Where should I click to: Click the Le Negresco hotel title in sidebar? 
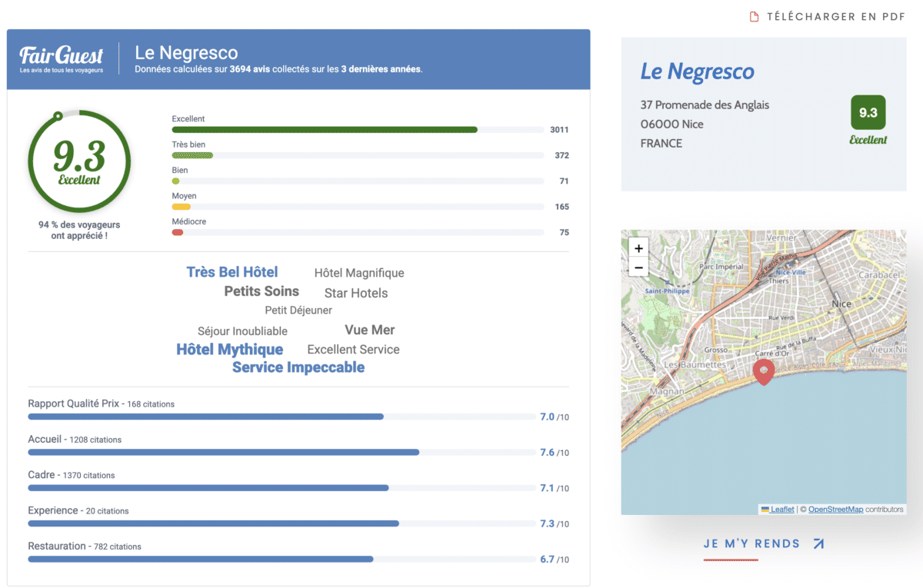[x=697, y=71]
